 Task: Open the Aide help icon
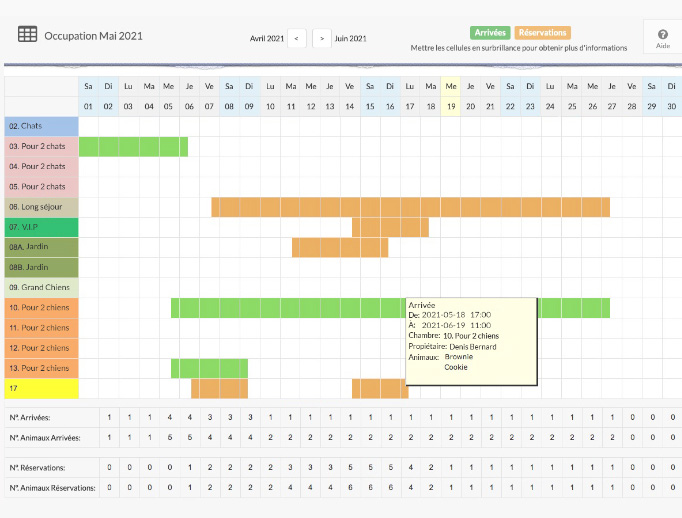[x=663, y=38]
